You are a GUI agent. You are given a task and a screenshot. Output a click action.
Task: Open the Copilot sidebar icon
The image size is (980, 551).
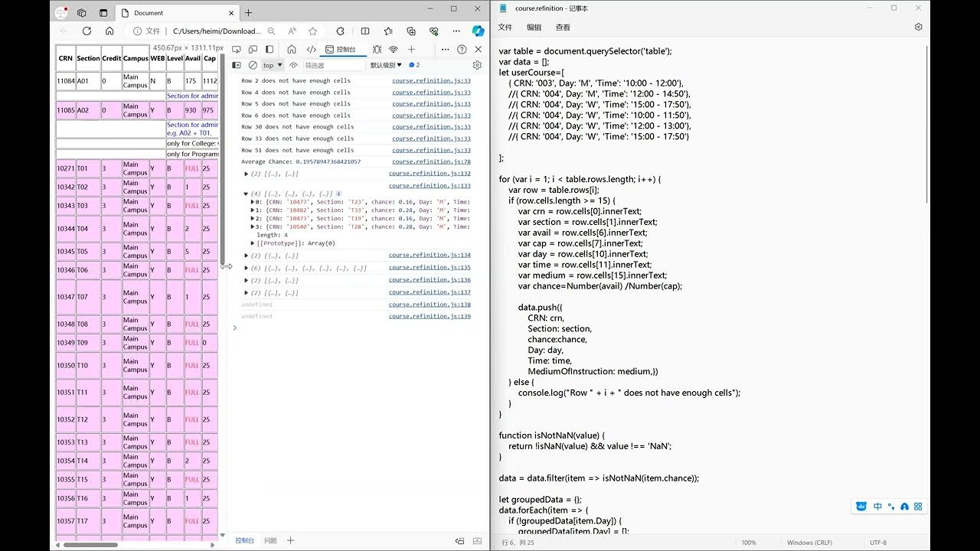tap(478, 31)
